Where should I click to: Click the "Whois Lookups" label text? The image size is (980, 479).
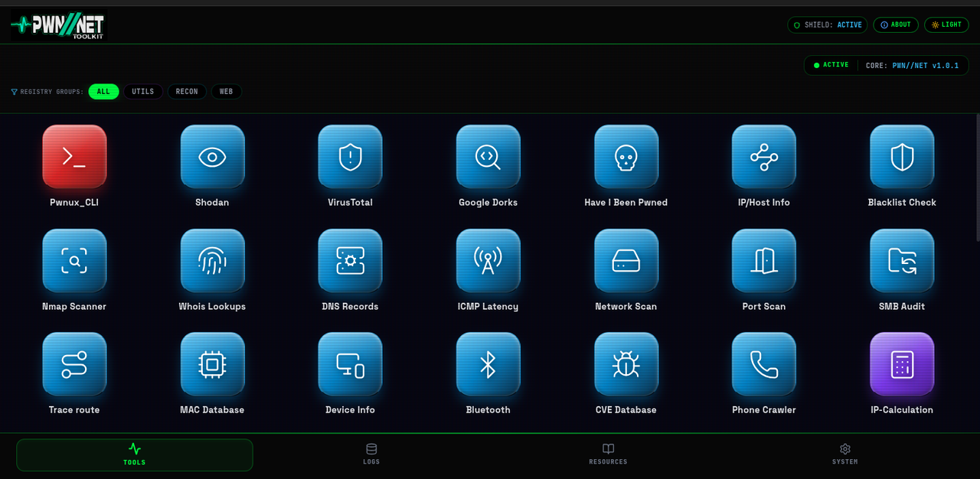click(x=212, y=306)
